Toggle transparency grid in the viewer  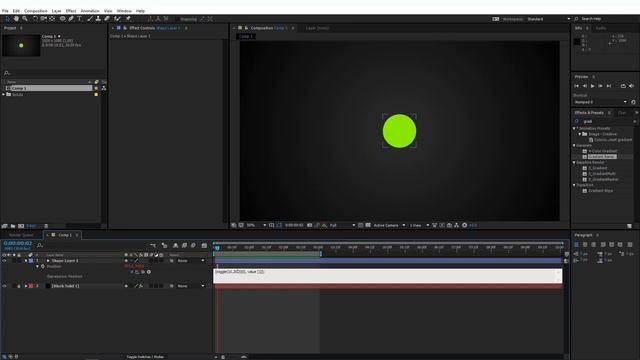tap(368, 225)
